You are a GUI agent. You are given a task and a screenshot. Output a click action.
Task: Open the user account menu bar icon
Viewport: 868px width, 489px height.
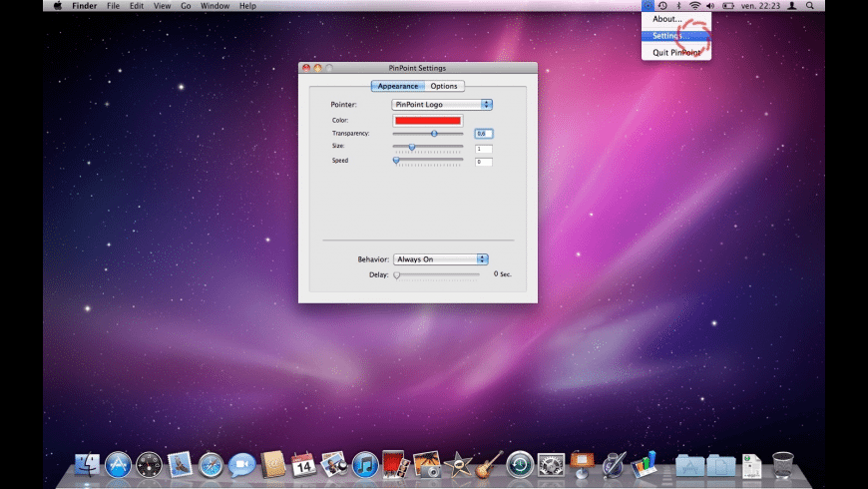pyautogui.click(x=792, y=6)
